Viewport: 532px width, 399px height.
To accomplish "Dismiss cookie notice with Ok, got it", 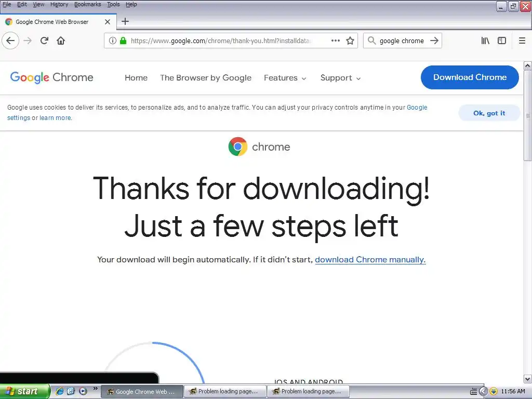I will click(489, 113).
